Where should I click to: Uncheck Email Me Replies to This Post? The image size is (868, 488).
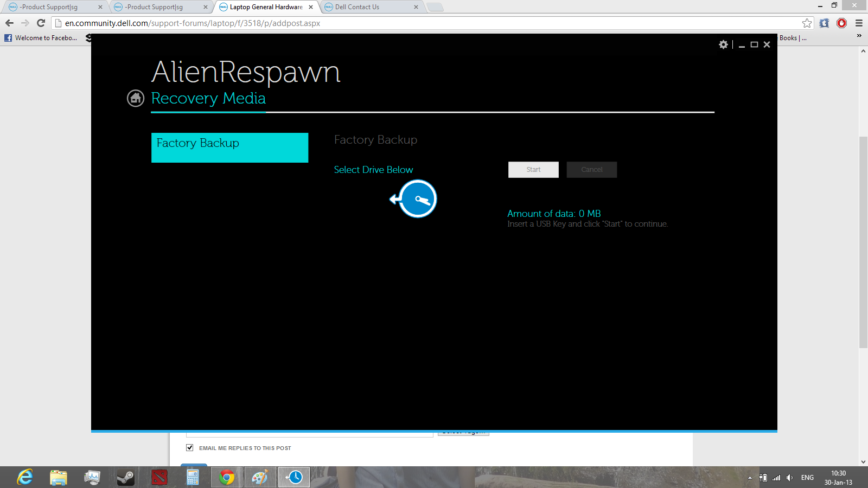(x=190, y=447)
